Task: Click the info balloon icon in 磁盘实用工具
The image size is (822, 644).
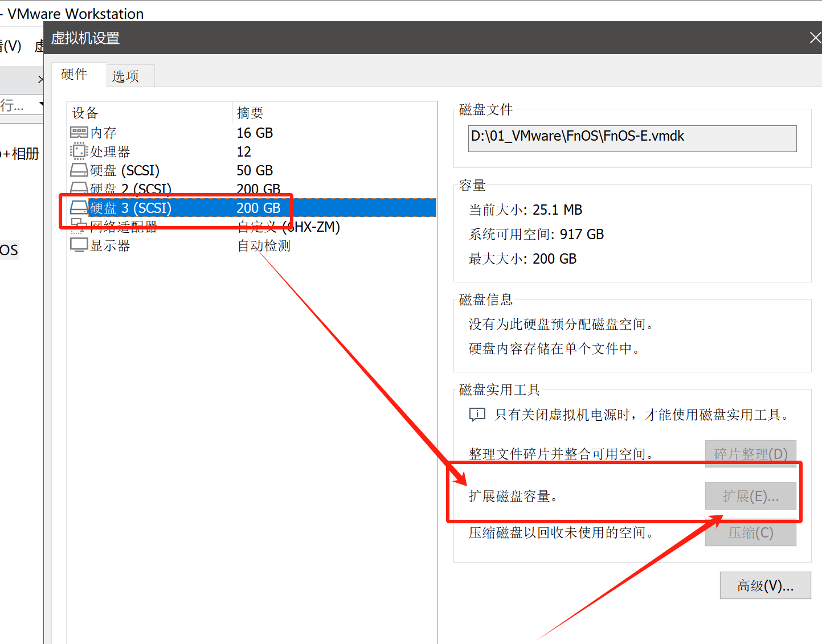Action: 477,415
